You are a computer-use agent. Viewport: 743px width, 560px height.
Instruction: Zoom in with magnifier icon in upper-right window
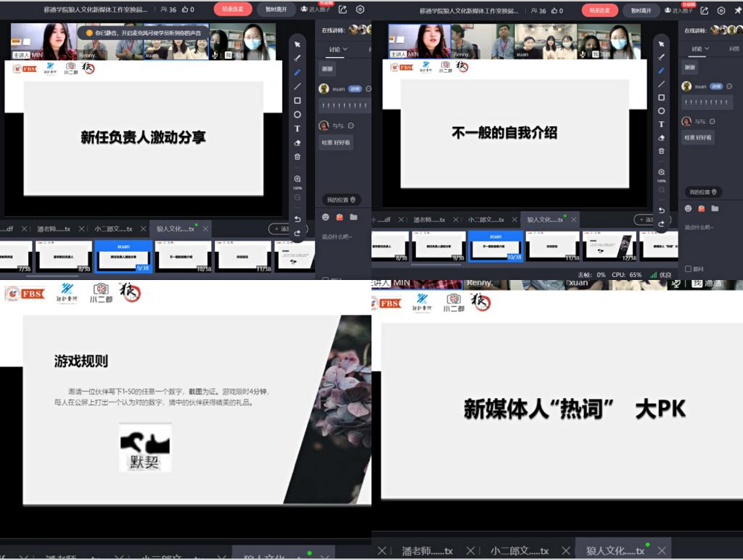(661, 172)
